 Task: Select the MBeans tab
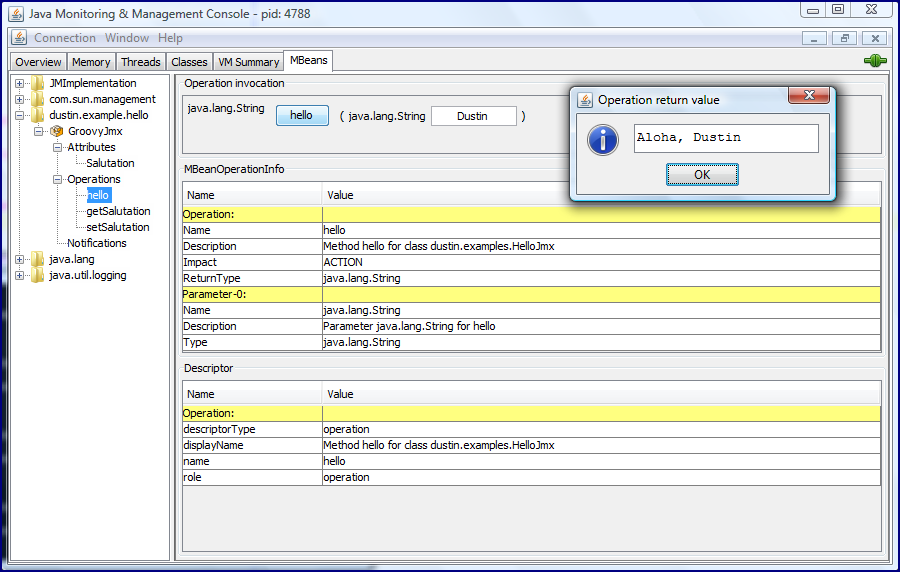309,60
